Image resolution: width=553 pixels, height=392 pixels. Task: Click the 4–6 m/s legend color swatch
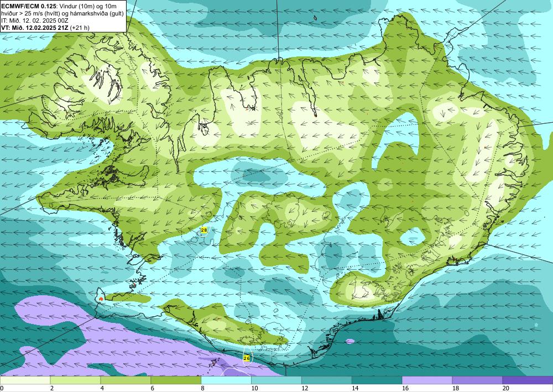point(126,380)
